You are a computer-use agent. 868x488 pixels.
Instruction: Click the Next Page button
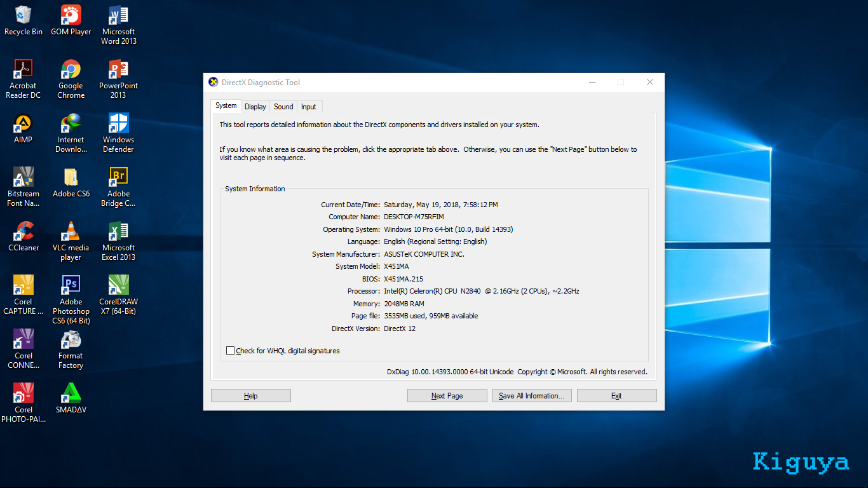click(447, 396)
